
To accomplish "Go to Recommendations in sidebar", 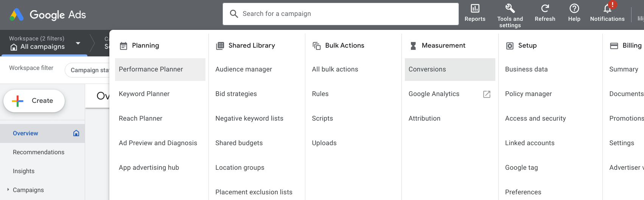I will click(x=39, y=152).
